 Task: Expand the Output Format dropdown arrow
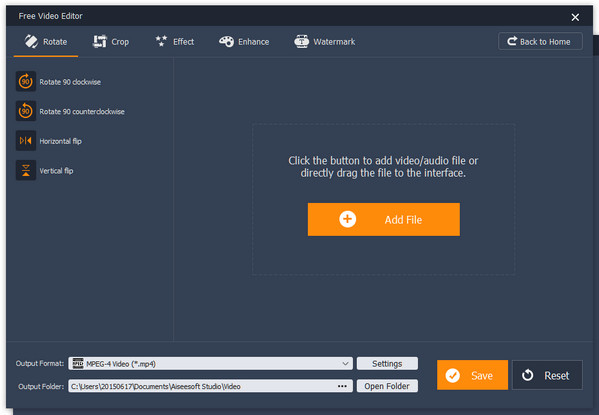(345, 363)
